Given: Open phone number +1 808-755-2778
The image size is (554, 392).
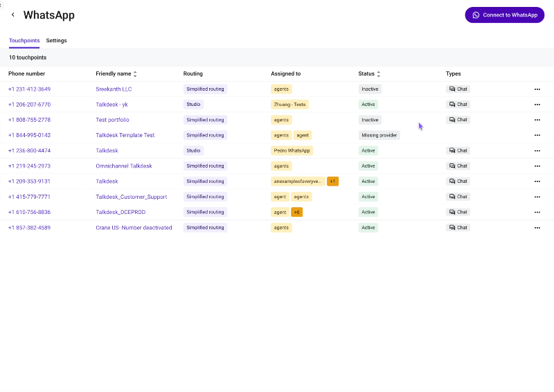Looking at the screenshot, I should 29,120.
